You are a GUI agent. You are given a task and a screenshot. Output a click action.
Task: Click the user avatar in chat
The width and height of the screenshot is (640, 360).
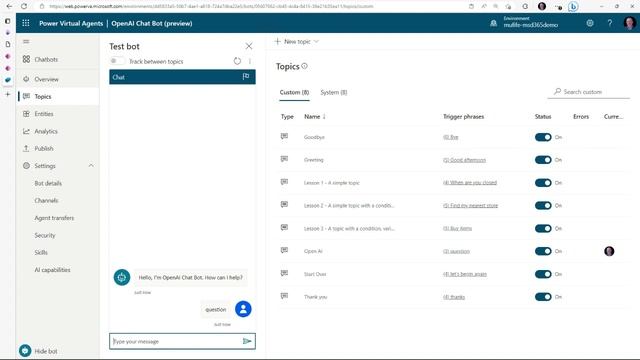coord(243,309)
